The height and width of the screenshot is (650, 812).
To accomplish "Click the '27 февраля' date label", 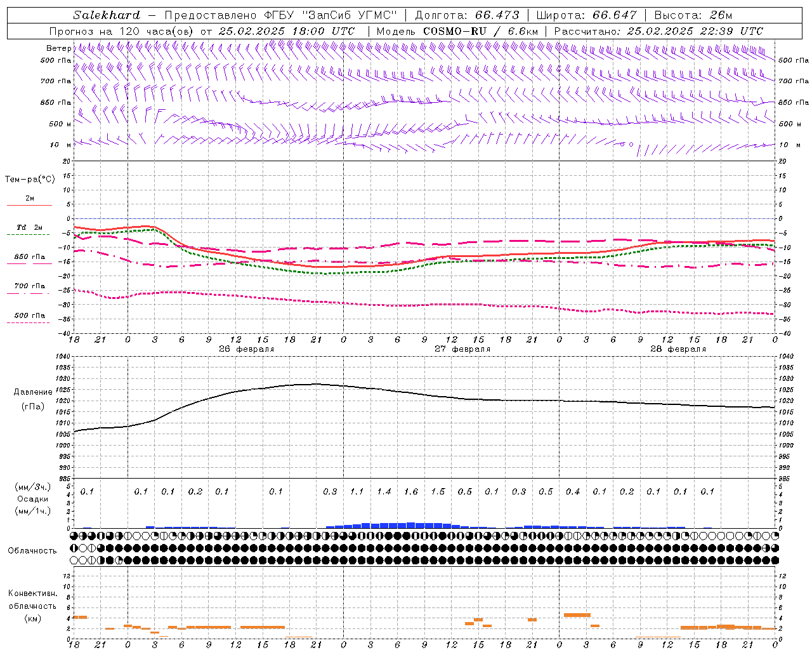I will (462, 349).
